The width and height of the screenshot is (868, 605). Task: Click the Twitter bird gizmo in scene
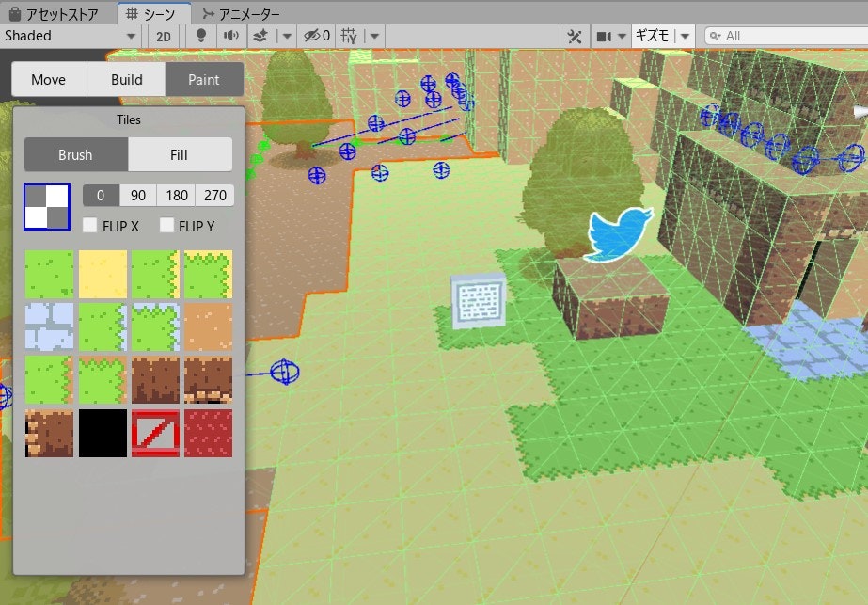(619, 234)
